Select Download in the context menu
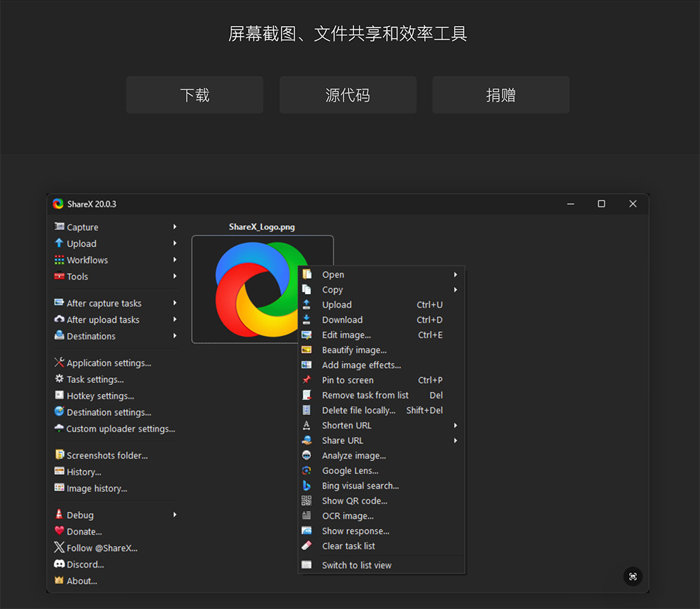700x609 pixels. click(381, 320)
